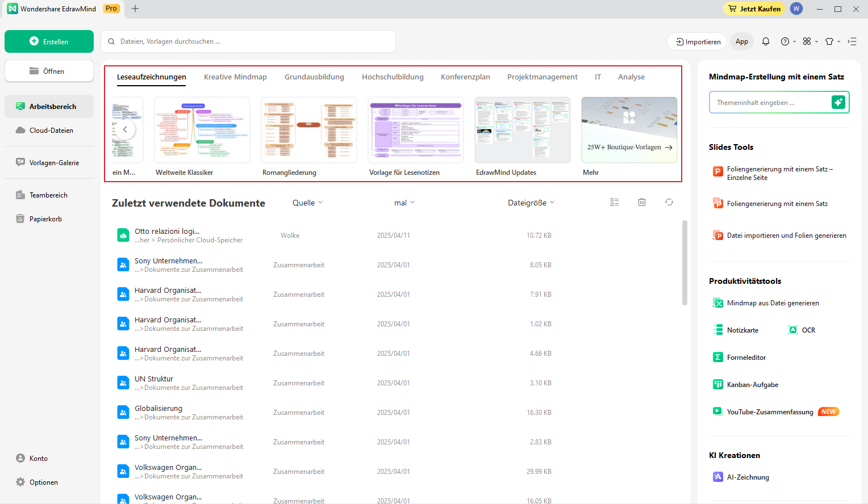This screenshot has height=504, width=868.
Task: Select the Leseaufzeichnungen tab
Action: click(x=152, y=77)
